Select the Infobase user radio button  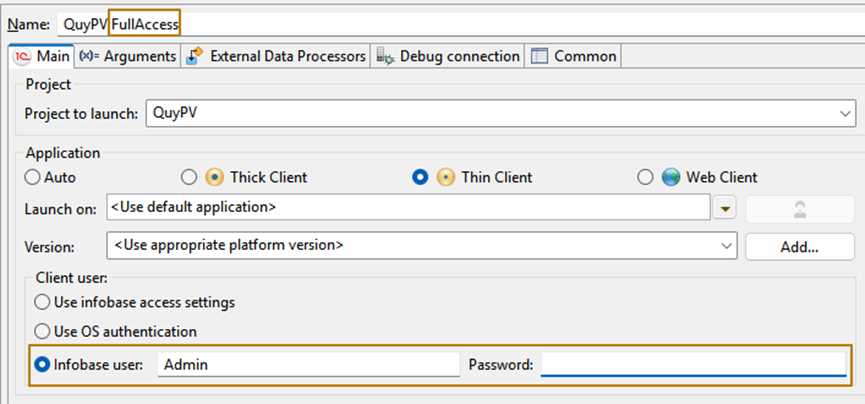point(42,365)
